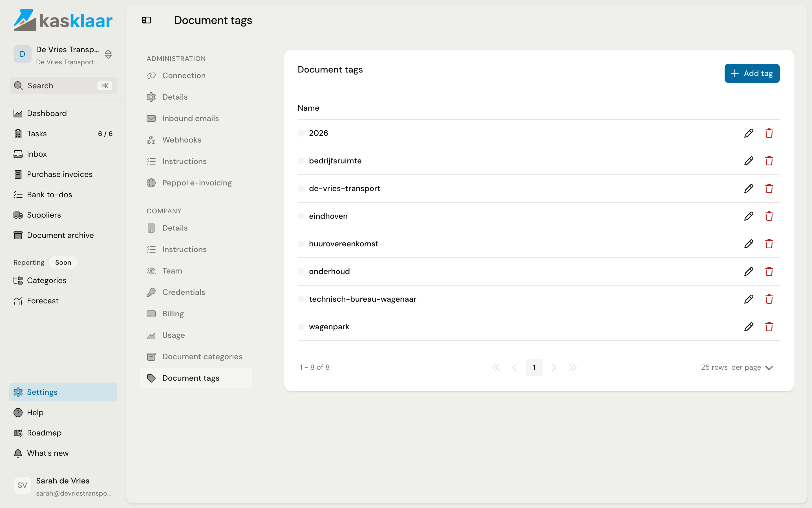Jump to the last page arrow

[572, 367]
